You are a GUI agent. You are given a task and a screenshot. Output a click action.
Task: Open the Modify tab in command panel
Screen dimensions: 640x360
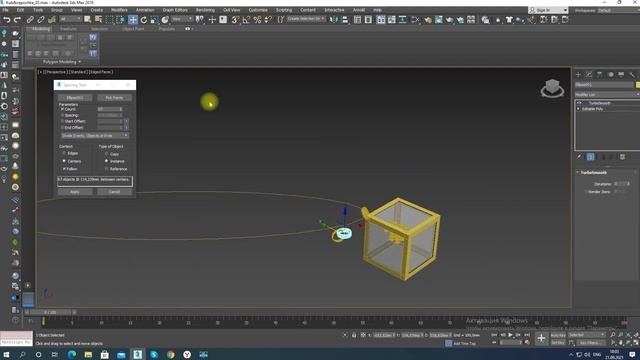point(589,75)
